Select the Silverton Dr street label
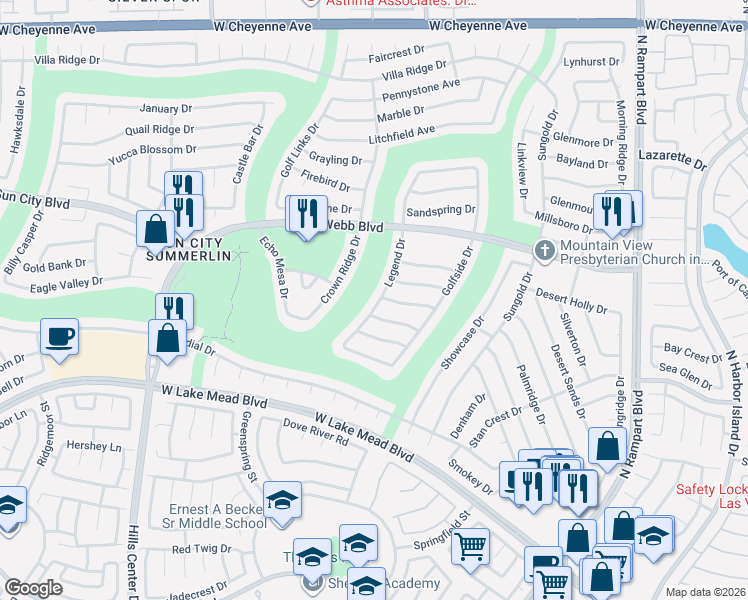This screenshot has height=600, width=748. click(572, 340)
